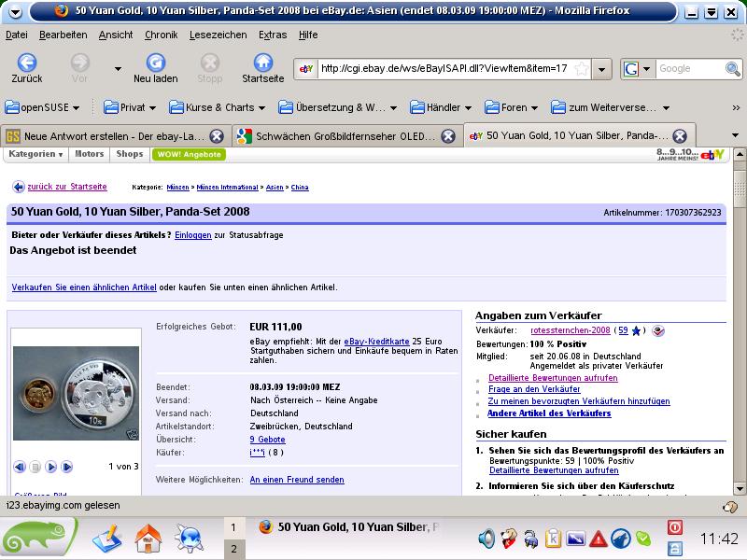
Task: Switch to Schwächen Großbildfernseher OLED tab
Action: point(338,135)
